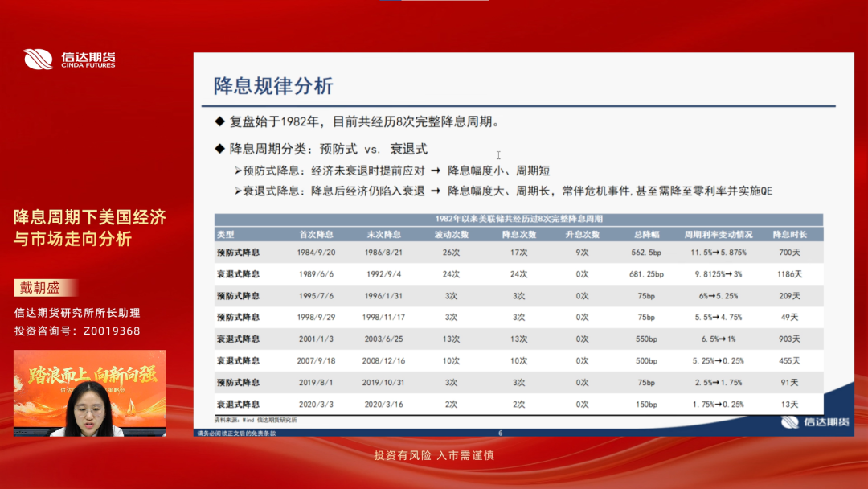868x489 pixels.
Task: Click the column header 类型
Action: click(226, 235)
